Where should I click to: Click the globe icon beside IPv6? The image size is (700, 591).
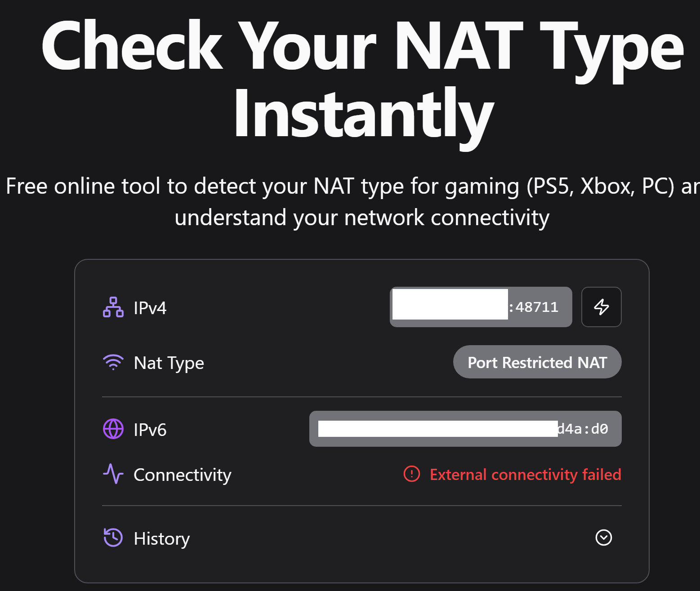(113, 429)
